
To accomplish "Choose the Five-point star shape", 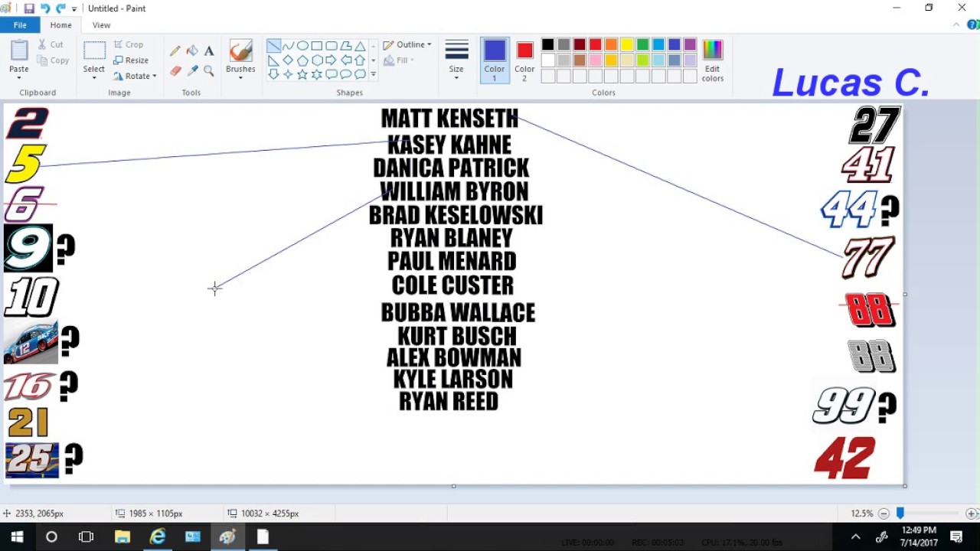I will point(302,74).
